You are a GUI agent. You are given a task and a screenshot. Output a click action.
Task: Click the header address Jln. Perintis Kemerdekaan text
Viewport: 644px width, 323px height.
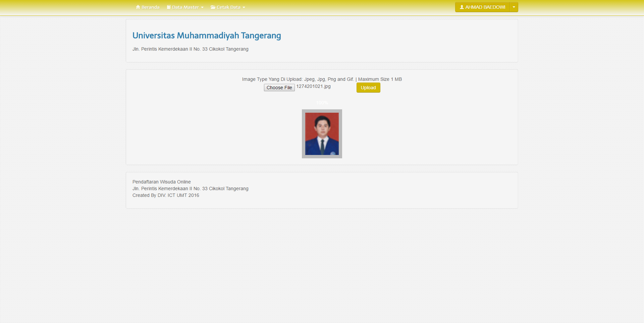tap(191, 49)
